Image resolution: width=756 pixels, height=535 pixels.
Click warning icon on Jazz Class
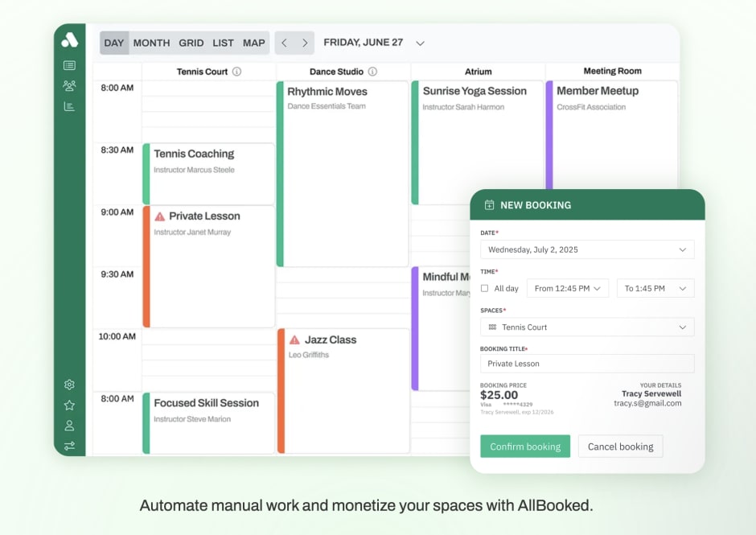[294, 340]
